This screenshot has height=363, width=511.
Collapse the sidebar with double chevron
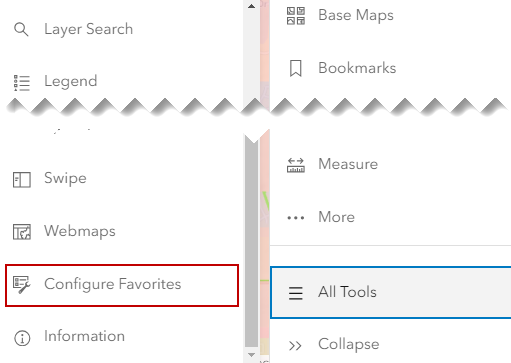click(295, 346)
